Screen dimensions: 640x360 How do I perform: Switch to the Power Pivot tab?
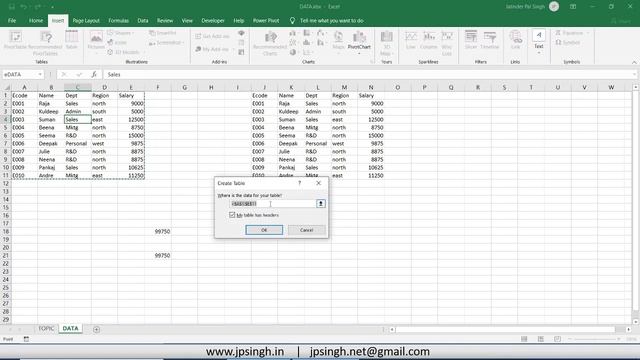click(x=266, y=20)
